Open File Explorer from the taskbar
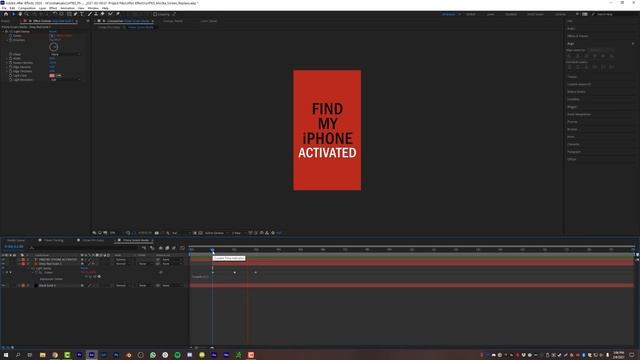 [x=42, y=355]
